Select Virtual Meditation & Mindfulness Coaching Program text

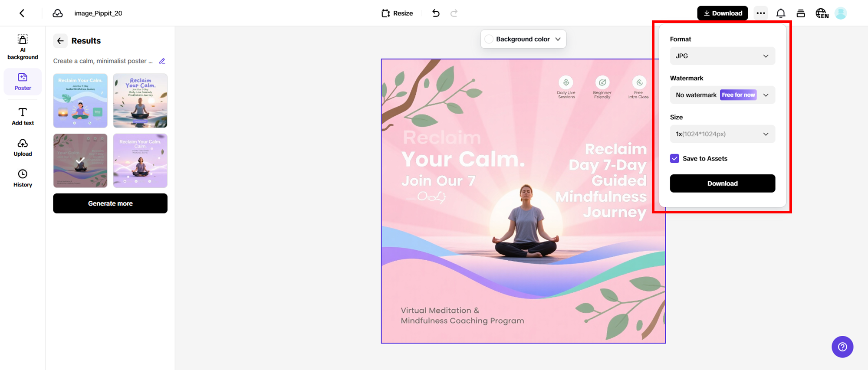click(x=462, y=315)
